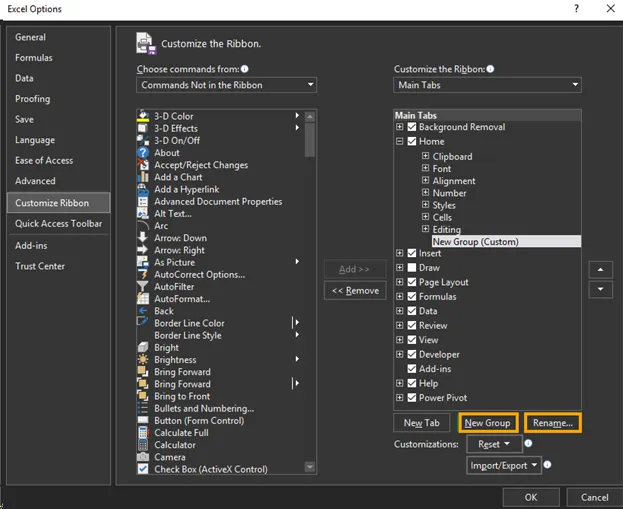Expand the Font group
623x509 pixels.
[x=426, y=168]
